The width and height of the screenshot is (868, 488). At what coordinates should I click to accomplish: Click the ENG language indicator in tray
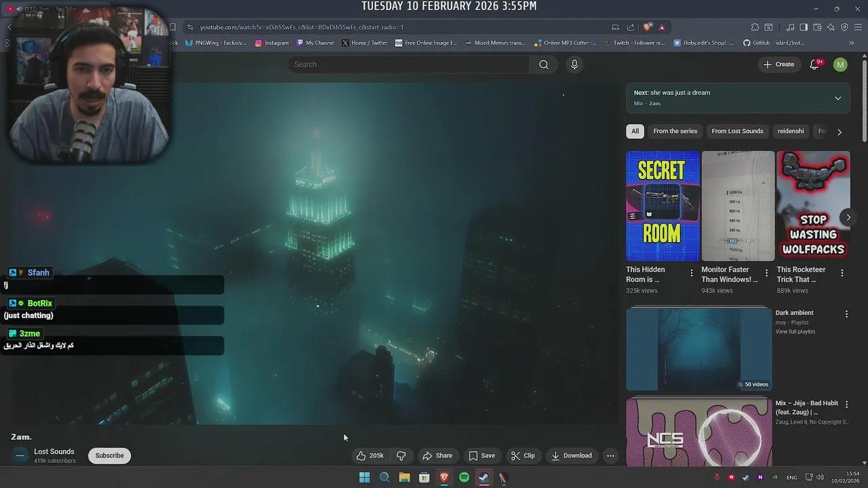pyautogui.click(x=791, y=478)
